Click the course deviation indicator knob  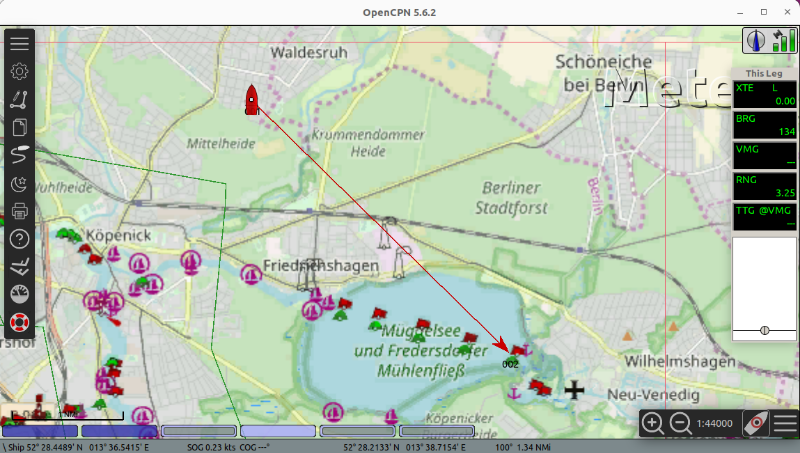764,331
